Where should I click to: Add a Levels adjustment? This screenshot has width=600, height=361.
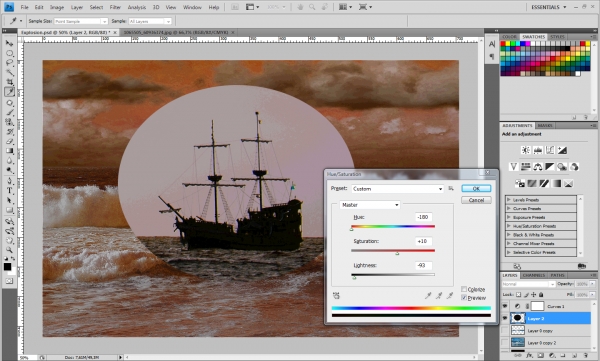click(538, 150)
